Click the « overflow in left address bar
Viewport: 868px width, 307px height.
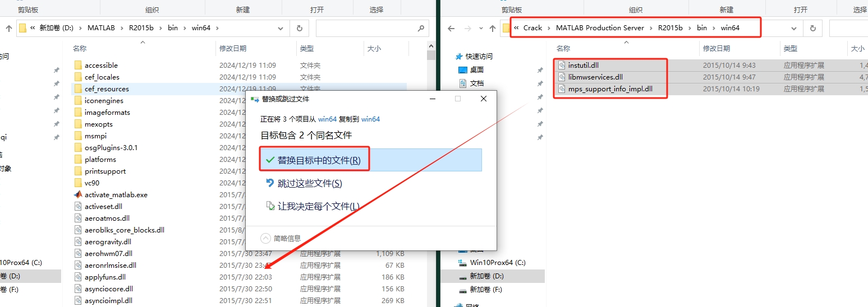33,28
